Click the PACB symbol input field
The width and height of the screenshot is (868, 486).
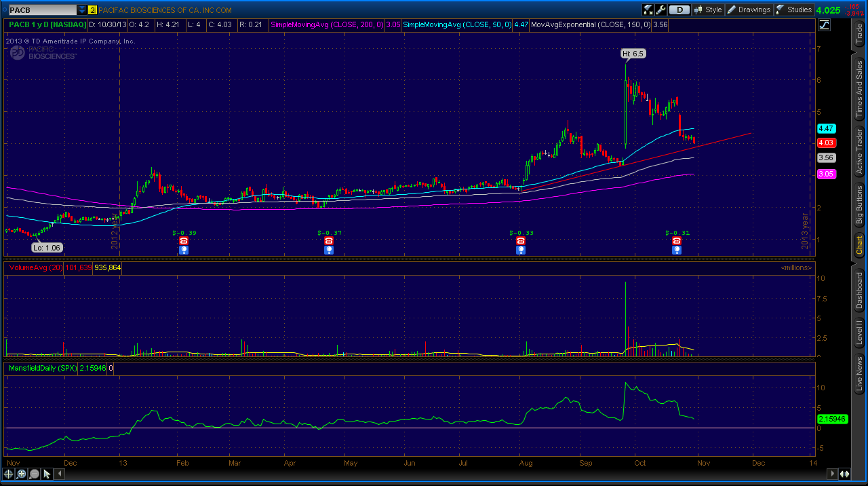tap(41, 10)
